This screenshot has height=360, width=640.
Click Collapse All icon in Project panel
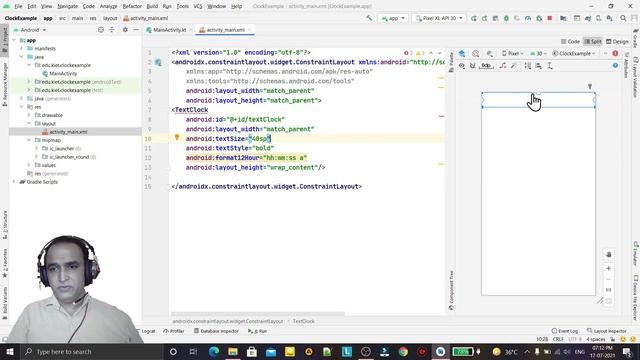point(111,30)
